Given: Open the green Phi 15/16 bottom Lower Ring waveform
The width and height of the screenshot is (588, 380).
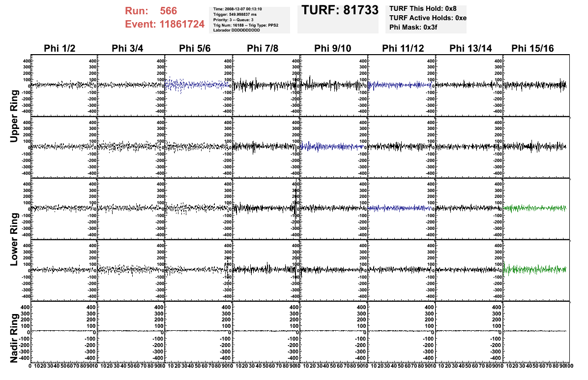Looking at the screenshot, I should tap(535, 269).
